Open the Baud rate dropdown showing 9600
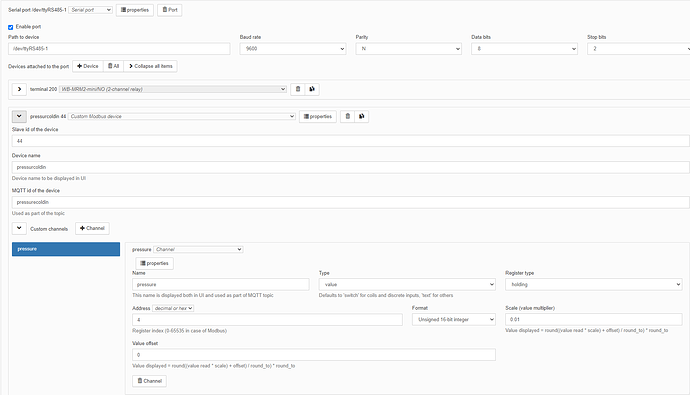This screenshot has width=690, height=395. [x=293, y=49]
